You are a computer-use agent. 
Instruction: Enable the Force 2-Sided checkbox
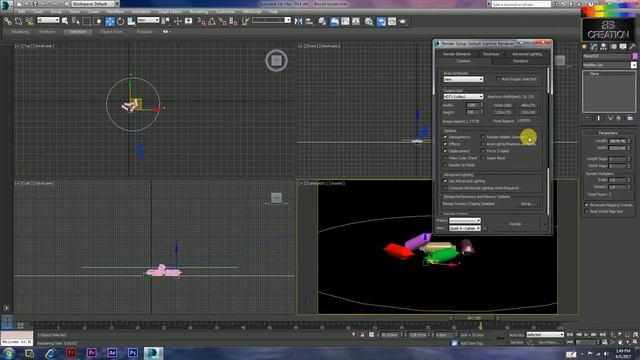(x=483, y=151)
